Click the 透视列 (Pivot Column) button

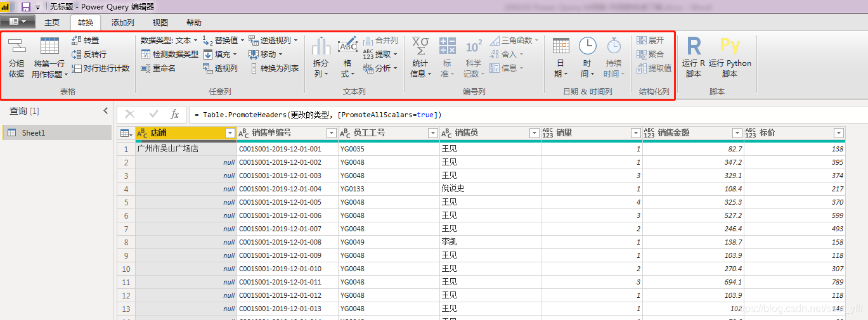[x=220, y=68]
